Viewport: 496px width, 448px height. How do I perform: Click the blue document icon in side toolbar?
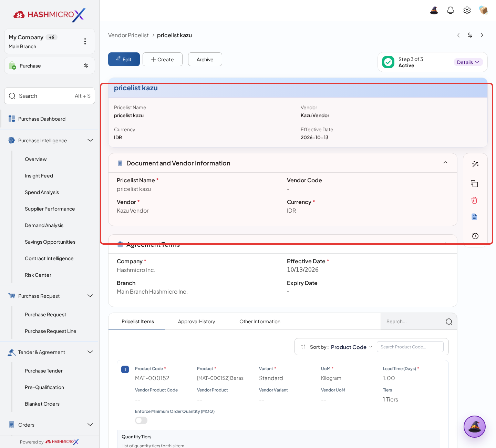point(474,217)
